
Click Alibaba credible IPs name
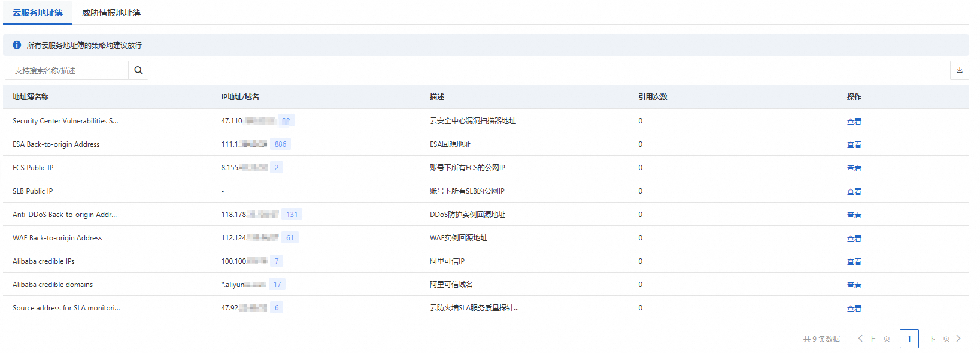point(44,261)
